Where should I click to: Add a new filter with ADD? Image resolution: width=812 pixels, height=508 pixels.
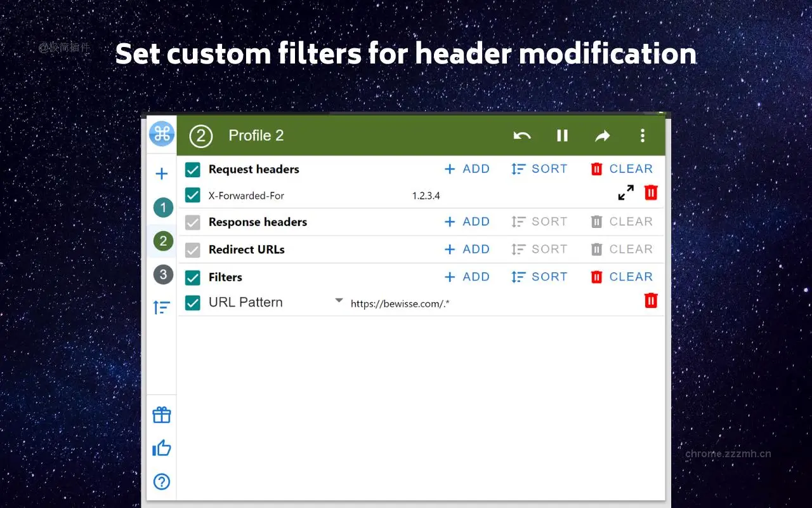(467, 277)
